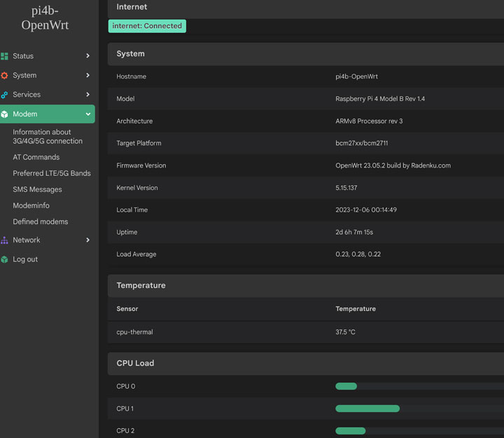Expand the Network menu chevron
Image resolution: width=504 pixels, height=438 pixels.
click(87, 240)
